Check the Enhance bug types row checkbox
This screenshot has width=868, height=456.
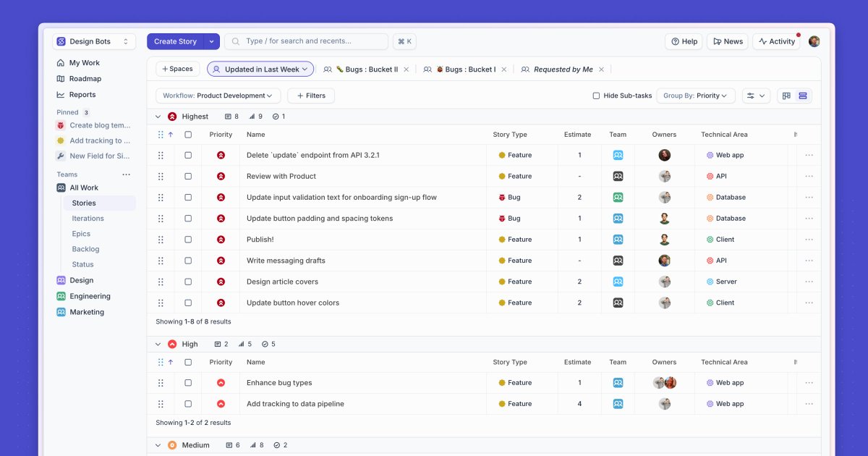188,383
